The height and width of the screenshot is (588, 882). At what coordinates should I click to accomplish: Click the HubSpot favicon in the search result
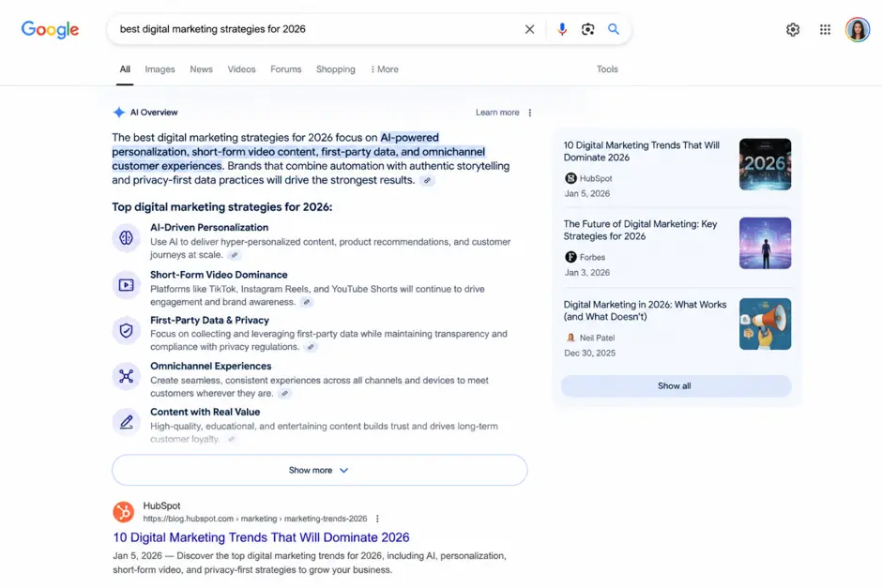coord(124,512)
